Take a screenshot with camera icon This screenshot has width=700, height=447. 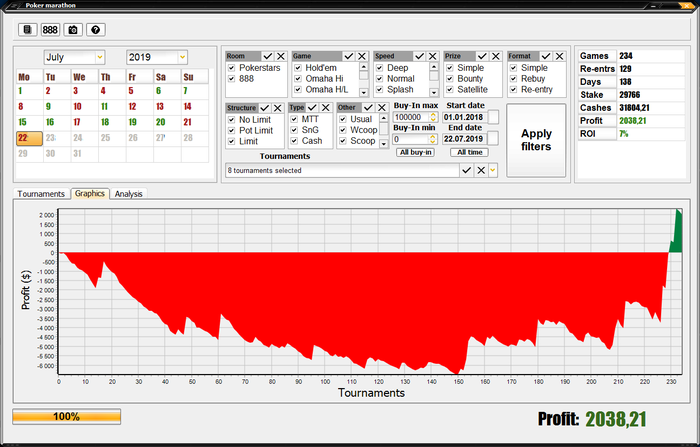[73, 29]
